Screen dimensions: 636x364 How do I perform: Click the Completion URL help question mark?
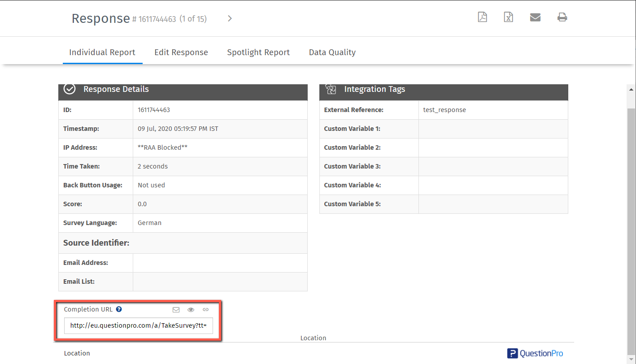[x=119, y=309]
